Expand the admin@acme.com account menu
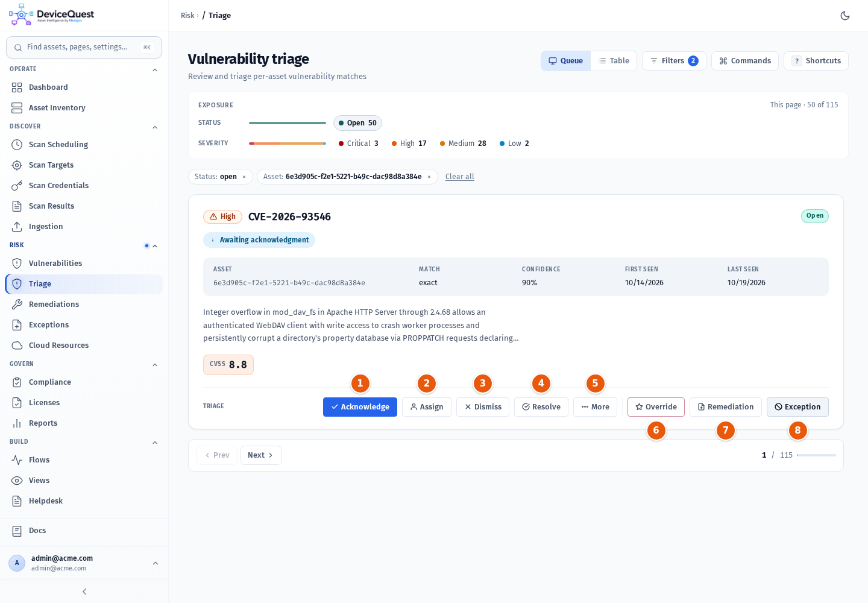This screenshot has width=868, height=603. (x=156, y=563)
